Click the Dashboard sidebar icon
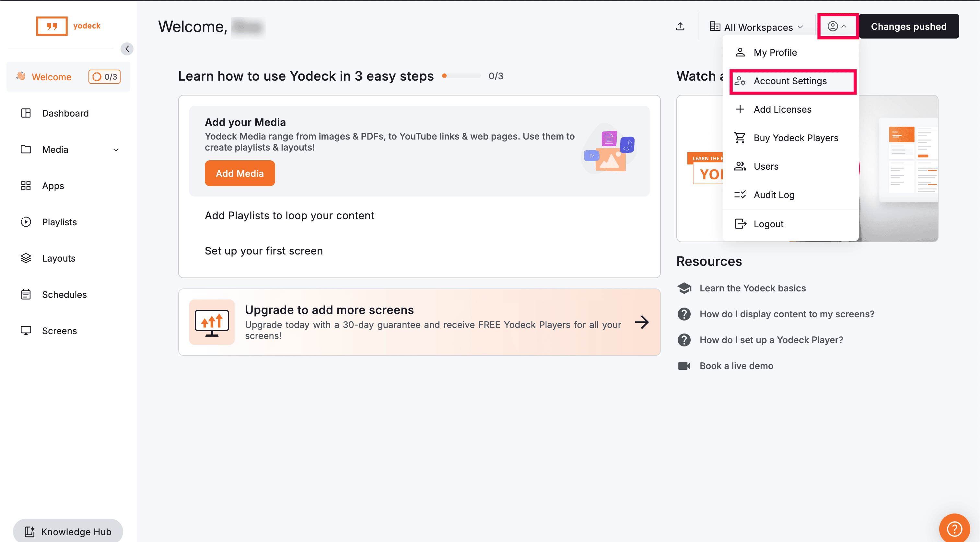The image size is (980, 542). click(26, 113)
